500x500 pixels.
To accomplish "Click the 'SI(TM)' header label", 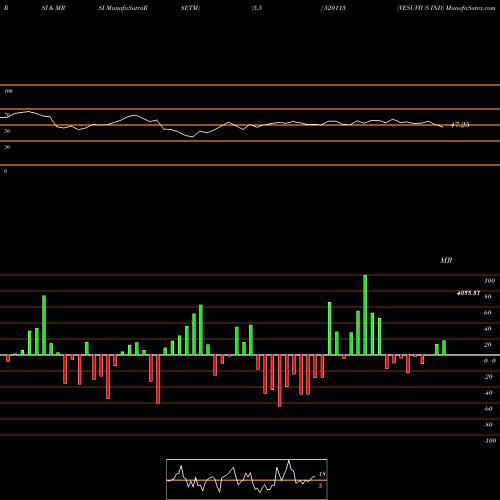I will point(190,8).
